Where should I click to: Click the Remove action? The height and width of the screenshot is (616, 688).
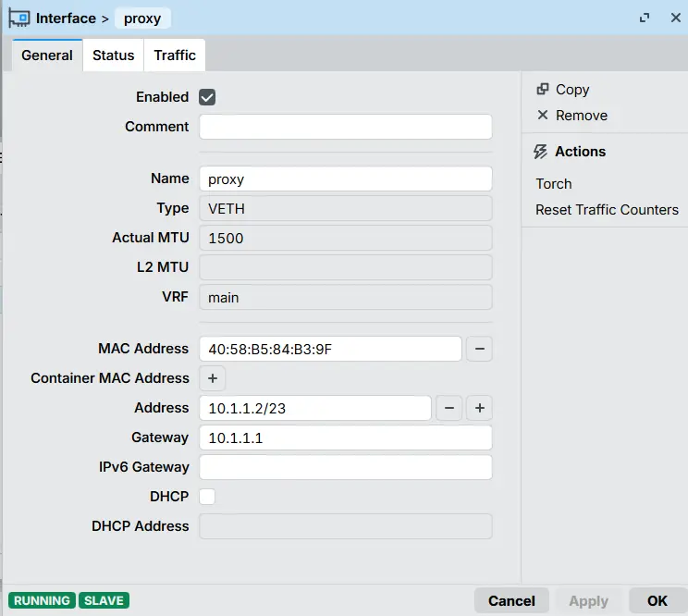(x=582, y=116)
